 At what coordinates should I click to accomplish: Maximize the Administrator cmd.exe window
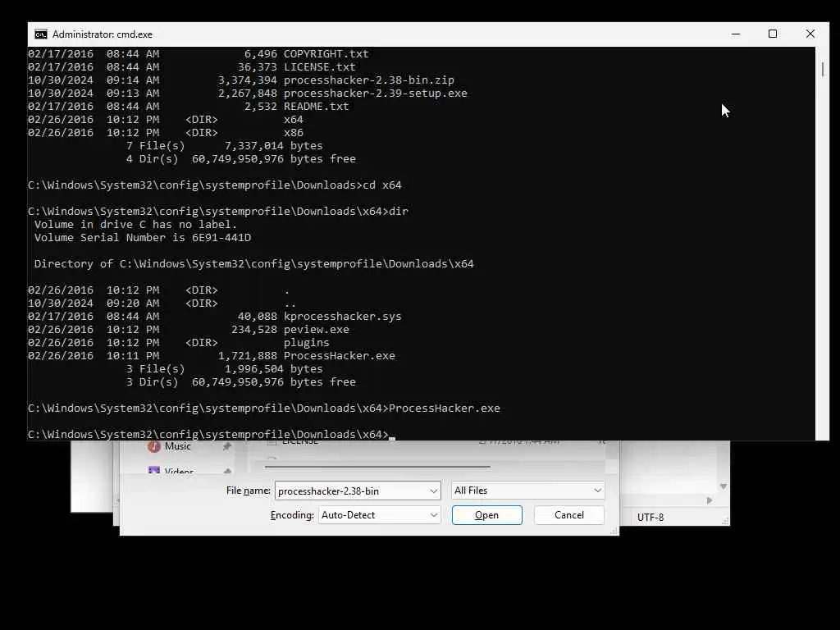773,34
